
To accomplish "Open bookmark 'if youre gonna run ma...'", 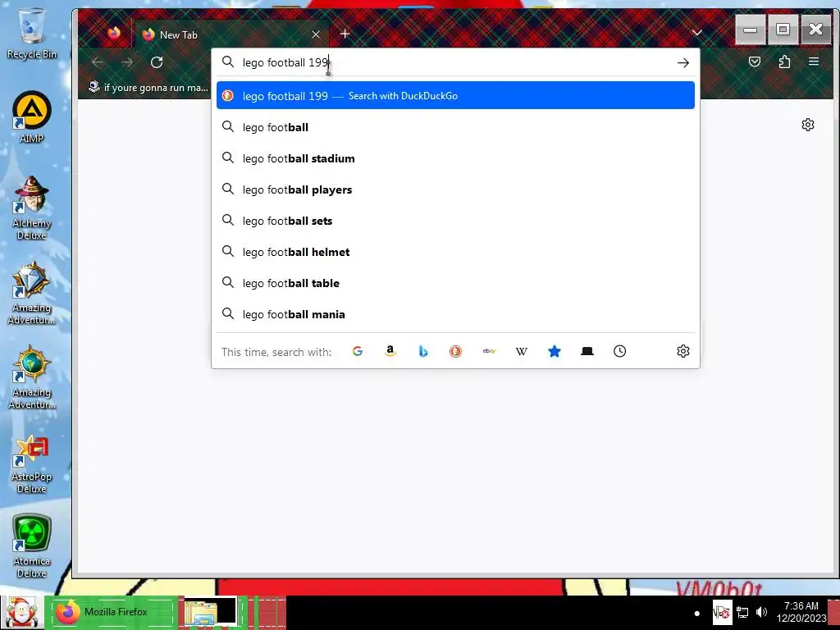I will 148,87.
